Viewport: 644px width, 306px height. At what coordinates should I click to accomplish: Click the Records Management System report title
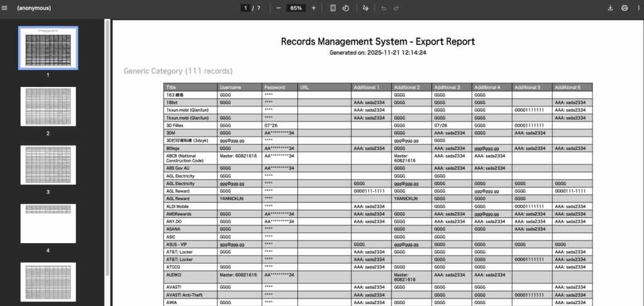[x=377, y=42]
